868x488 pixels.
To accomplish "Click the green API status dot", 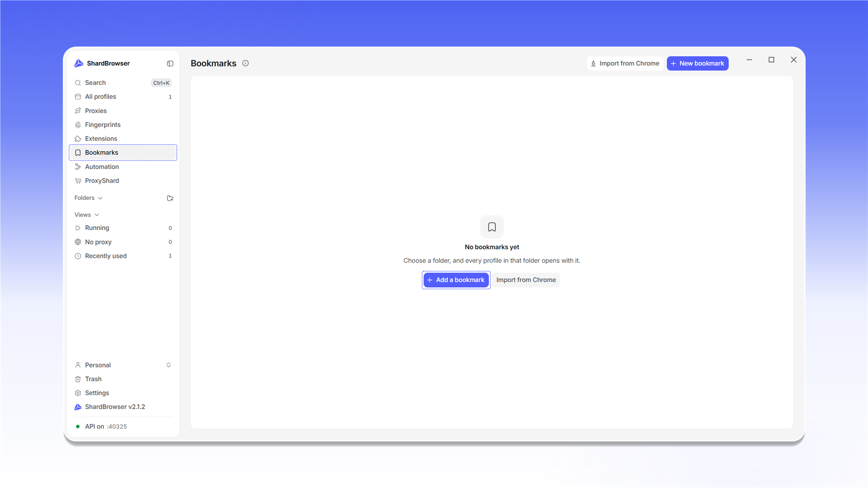I will (x=78, y=427).
